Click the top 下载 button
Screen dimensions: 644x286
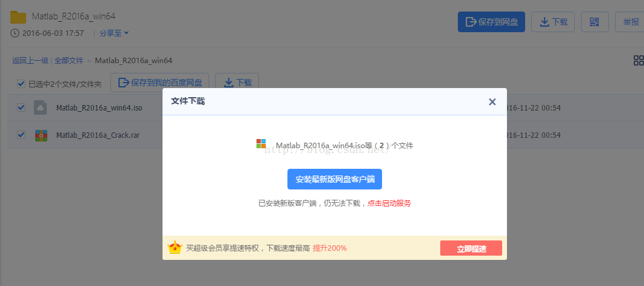[553, 22]
